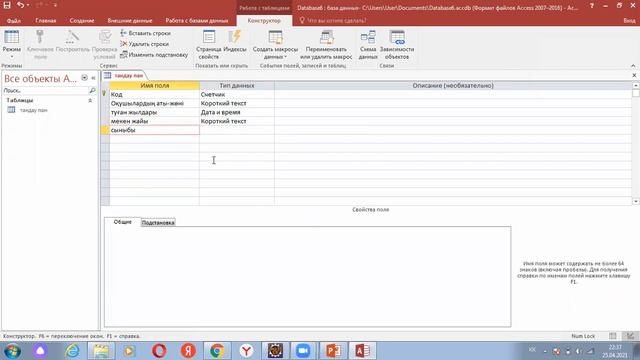
Task: Click the design view status bar icon
Action: pyautogui.click(x=631, y=336)
